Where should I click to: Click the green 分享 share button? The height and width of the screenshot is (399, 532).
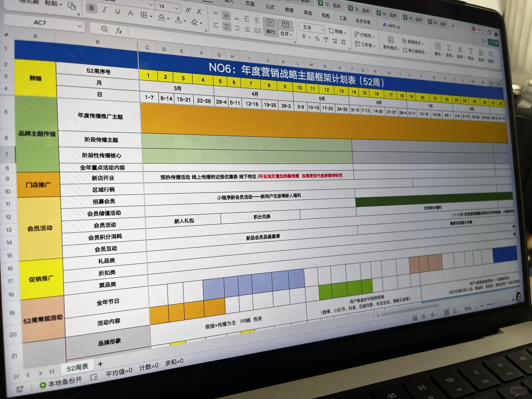(x=493, y=43)
